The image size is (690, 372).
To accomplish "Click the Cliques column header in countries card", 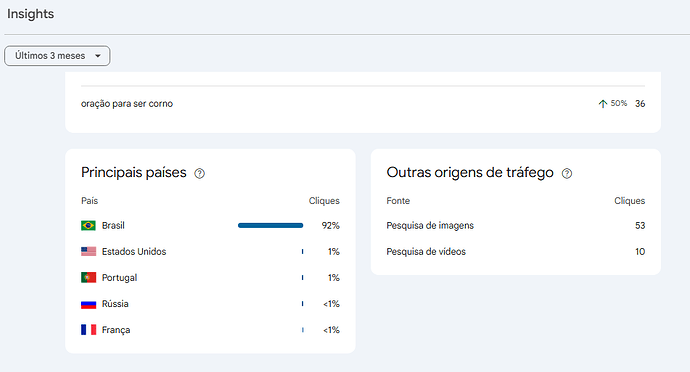I will tap(324, 201).
